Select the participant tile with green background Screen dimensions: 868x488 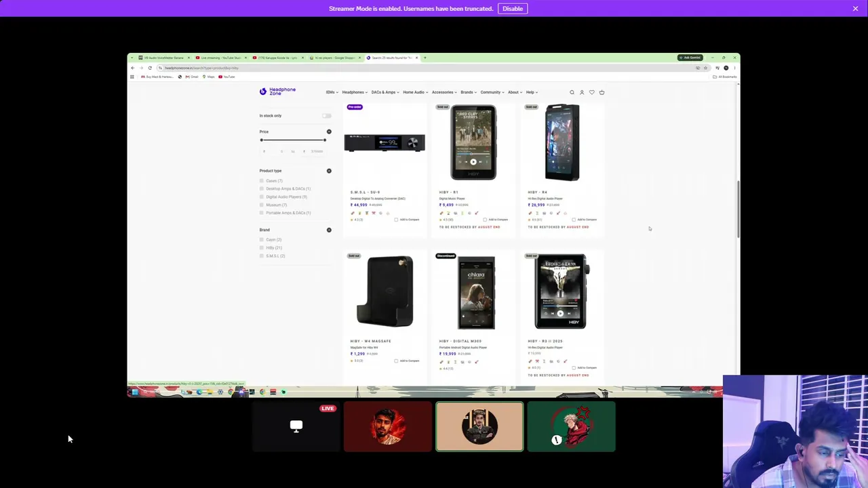(571, 426)
